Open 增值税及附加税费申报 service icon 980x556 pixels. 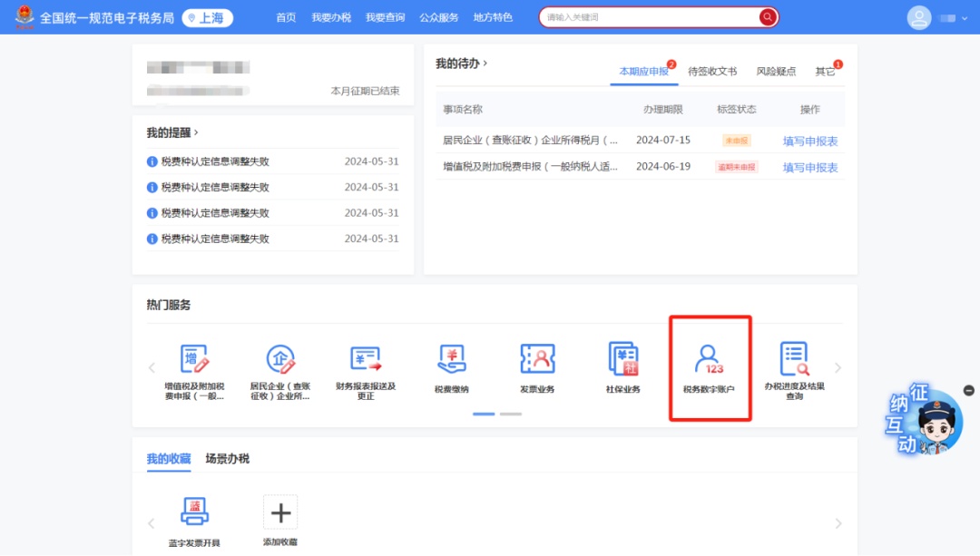coord(194,360)
